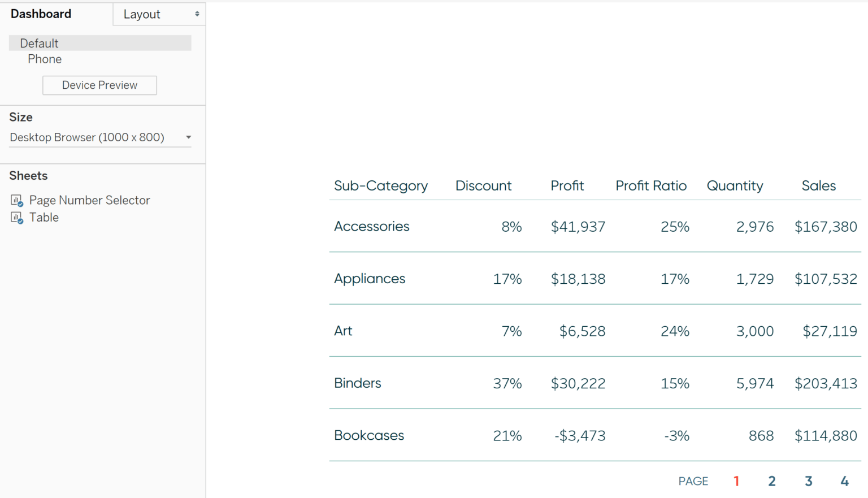Select the Phone layout option
Image resolution: width=868 pixels, height=498 pixels.
pyautogui.click(x=45, y=59)
